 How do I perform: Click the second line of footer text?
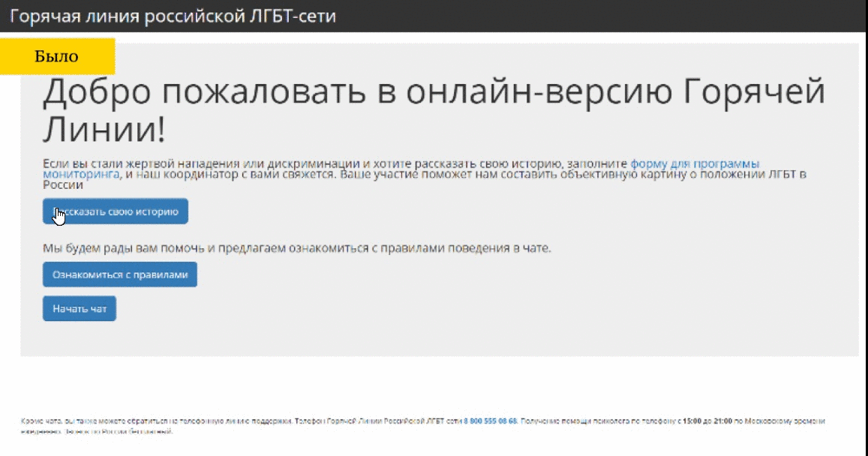[98, 432]
